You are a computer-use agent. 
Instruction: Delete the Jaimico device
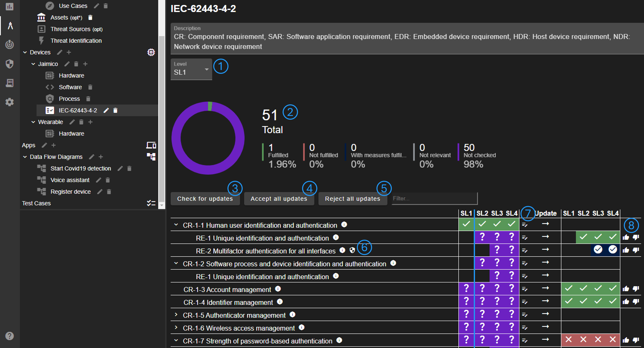76,64
